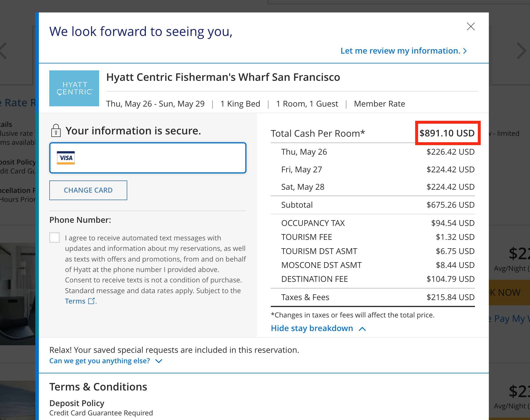Click the BOOK NOW button behind dialog
This screenshot has height=420, width=530.
[509, 293]
